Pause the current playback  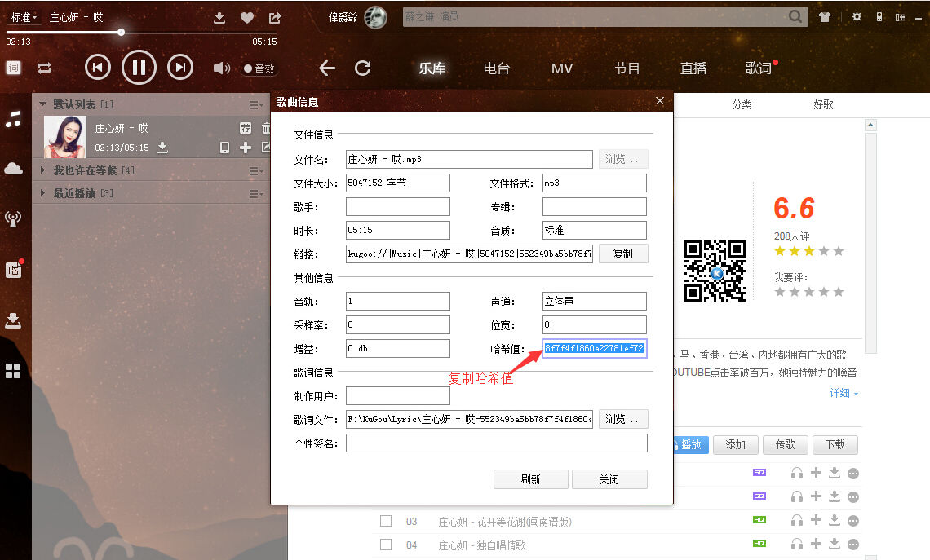(139, 68)
